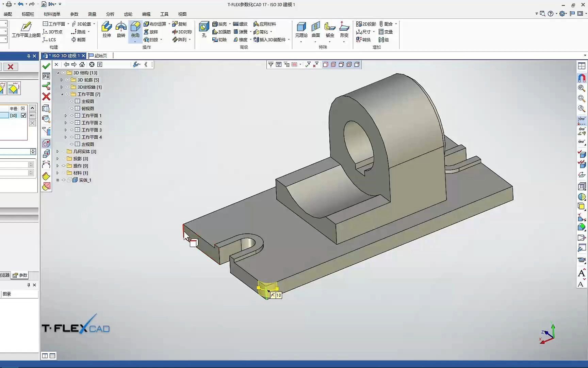
Task: Confirm operation with the green checkmark
Action: (x=46, y=65)
